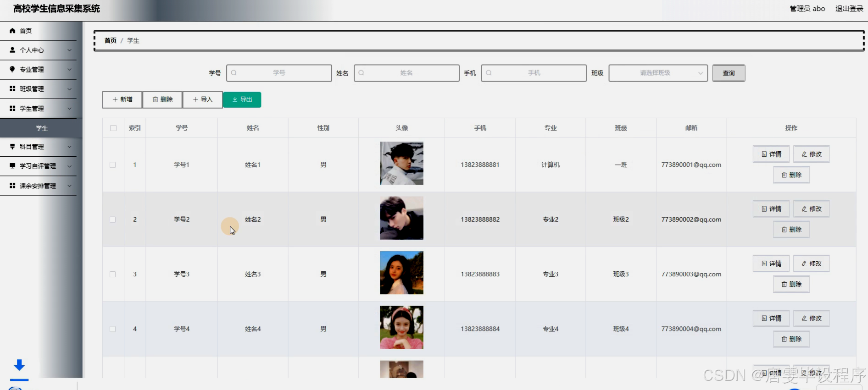Viewport: 868px width, 390px height.
Task: Click email 773890002@qq.com
Action: point(691,220)
